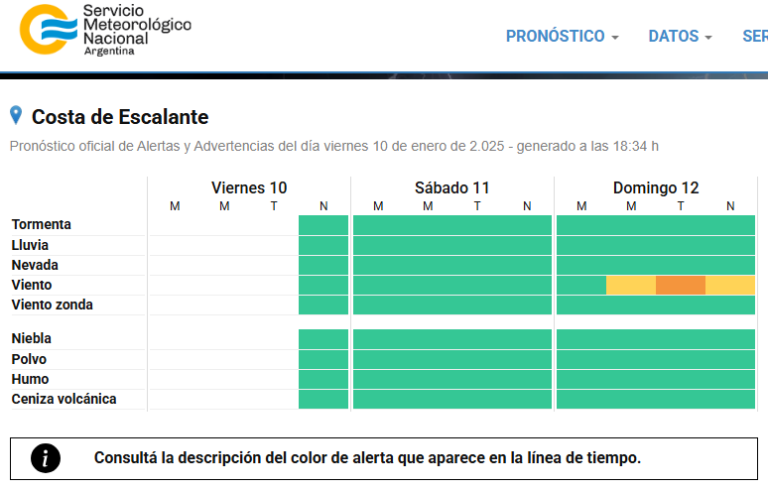Viewport: 768px width, 490px height.
Task: Click the Costa de Escalante heading
Action: [x=120, y=117]
